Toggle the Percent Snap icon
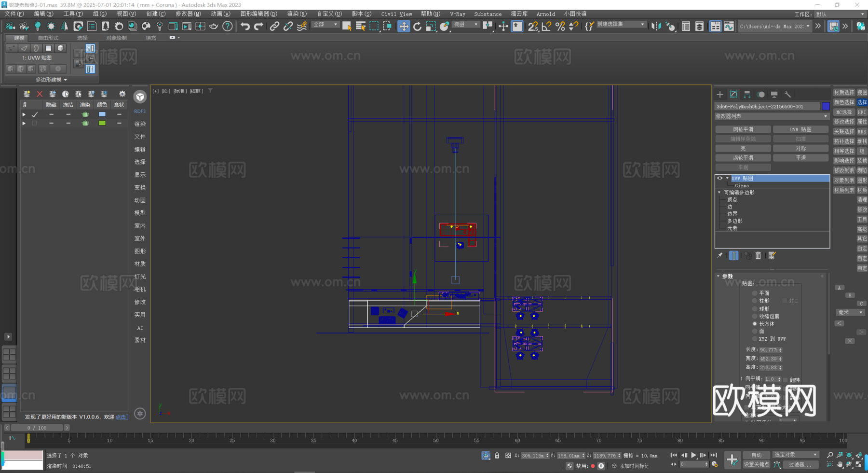Screen dimensions: 868x473 point(560,26)
